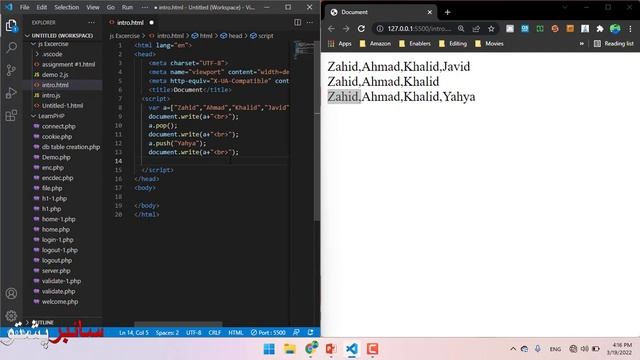Open Amazon bookmarks folder
The width and height of the screenshot is (640, 360).
tap(375, 44)
